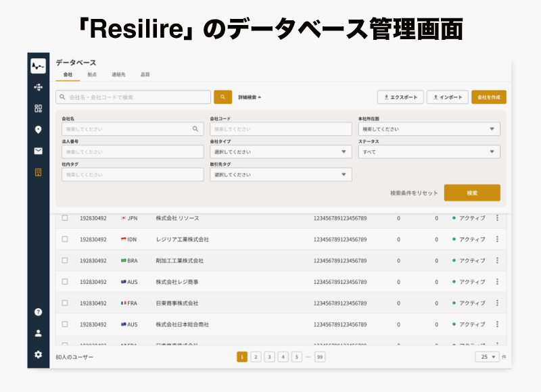Viewport: 541px width, 392px height.
Task: Open row menu for 株式会社 リソース
Action: pyautogui.click(x=497, y=218)
